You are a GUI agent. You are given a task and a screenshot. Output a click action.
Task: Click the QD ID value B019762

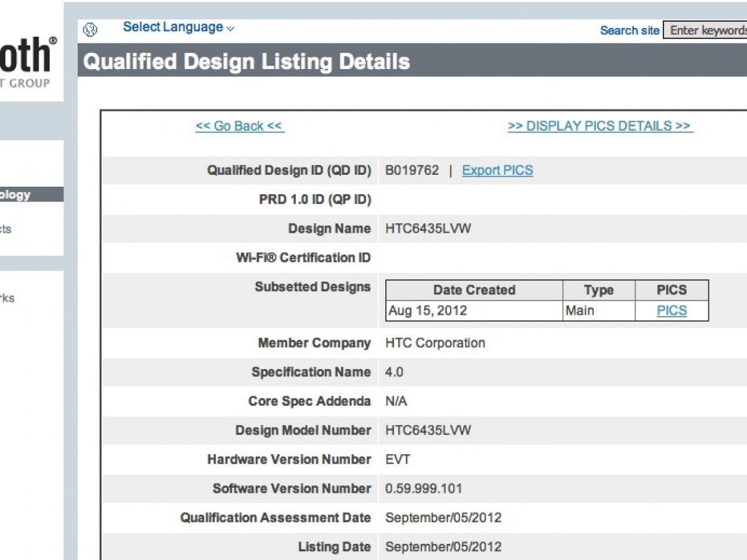click(x=411, y=170)
